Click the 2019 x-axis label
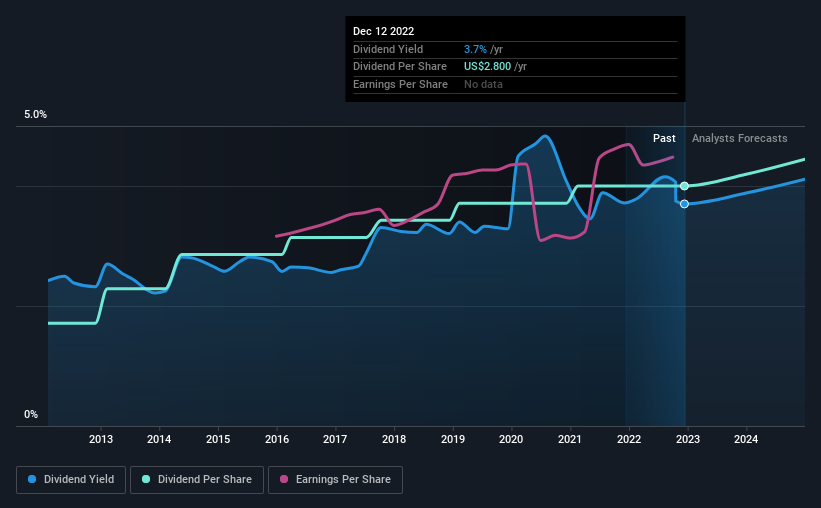The image size is (821, 508). [x=452, y=439]
